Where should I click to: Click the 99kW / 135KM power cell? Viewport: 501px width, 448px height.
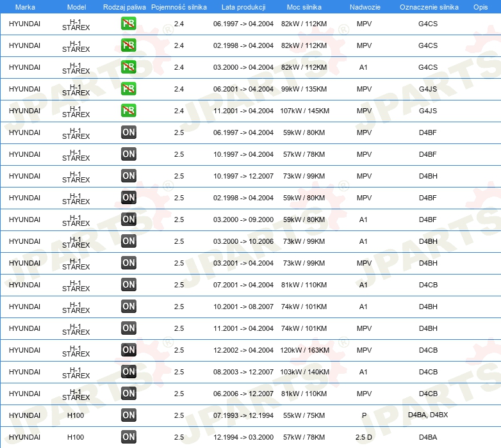click(304, 89)
